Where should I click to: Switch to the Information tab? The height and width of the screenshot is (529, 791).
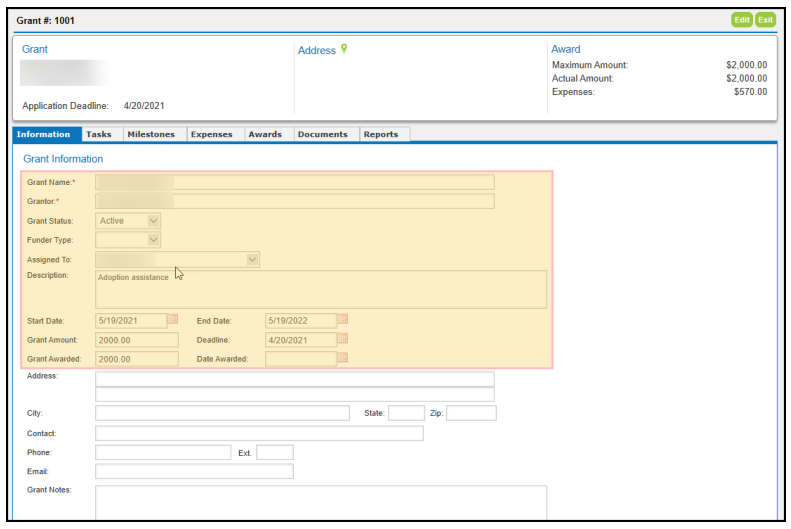click(47, 134)
